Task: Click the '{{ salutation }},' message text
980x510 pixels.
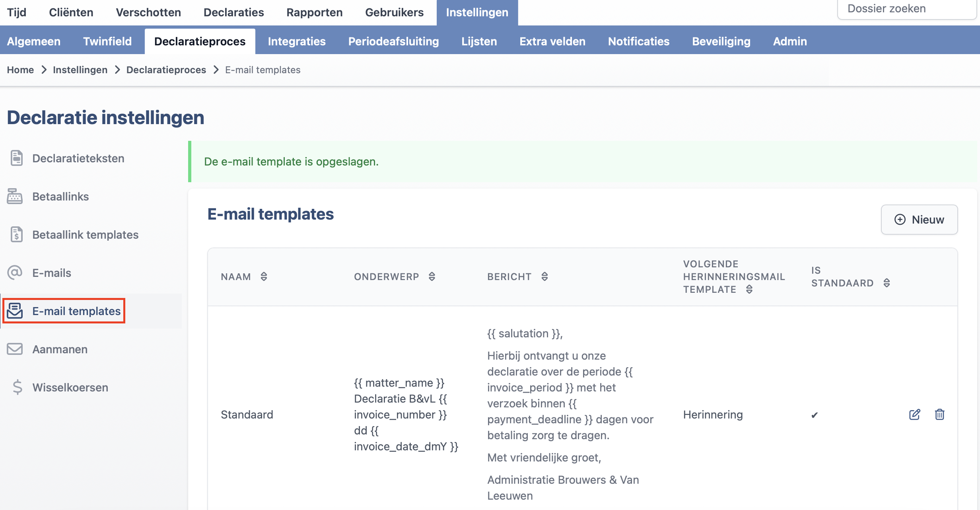Action: tap(525, 333)
